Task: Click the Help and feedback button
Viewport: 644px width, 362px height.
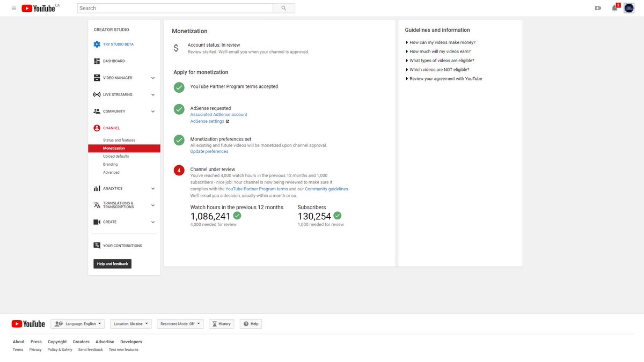Action: coord(113,264)
